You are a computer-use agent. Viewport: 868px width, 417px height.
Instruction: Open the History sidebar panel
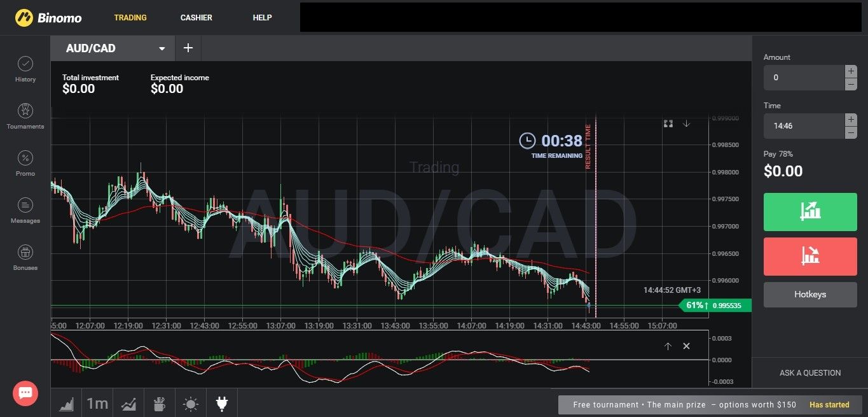tap(25, 69)
